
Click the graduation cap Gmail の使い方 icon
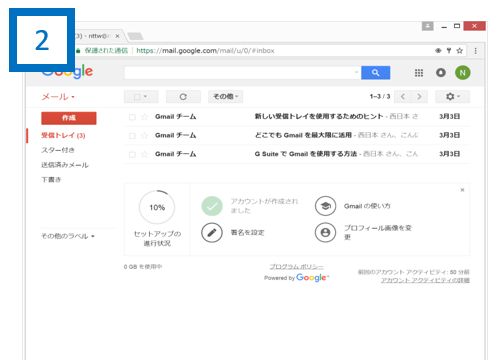point(325,206)
